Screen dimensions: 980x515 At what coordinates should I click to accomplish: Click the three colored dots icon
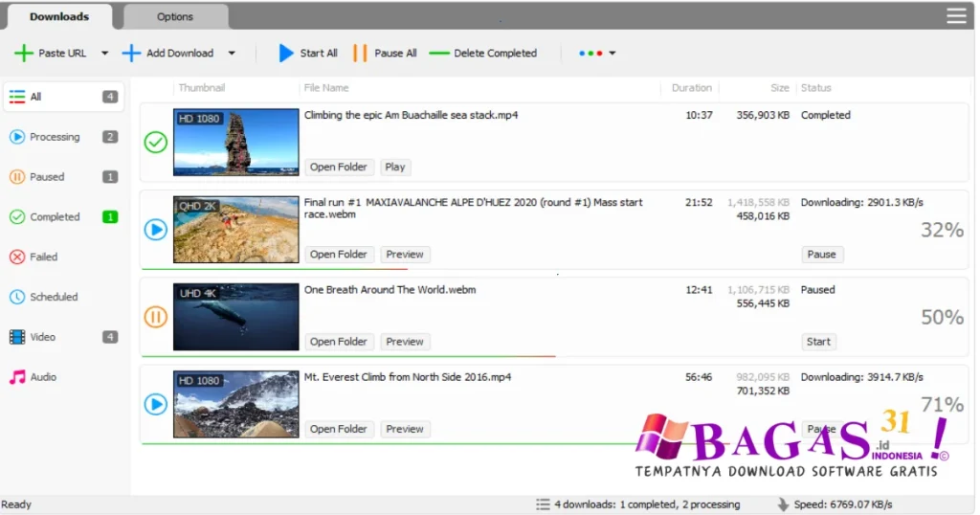(590, 53)
